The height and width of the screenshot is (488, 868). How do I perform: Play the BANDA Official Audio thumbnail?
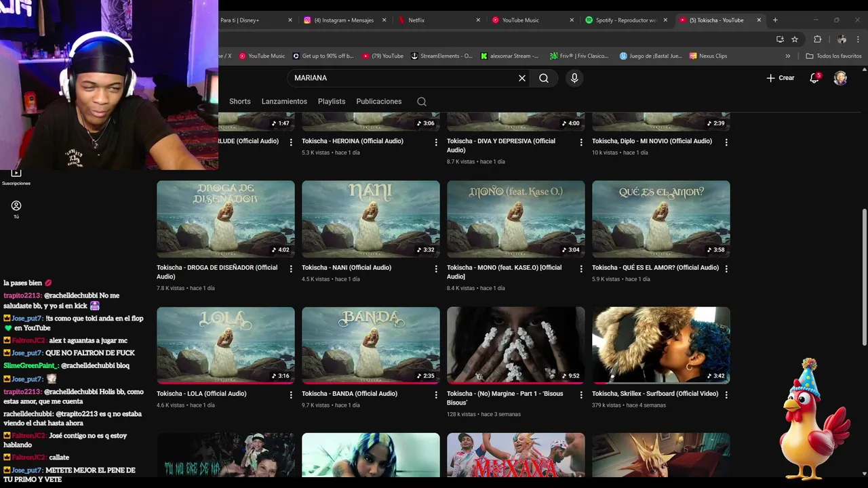click(371, 346)
